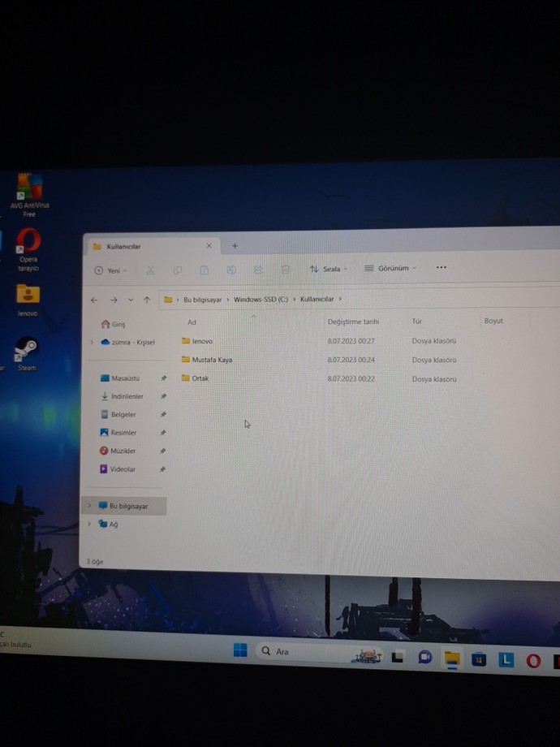Click the date 8.07.2023 00:27 cell

tap(351, 341)
